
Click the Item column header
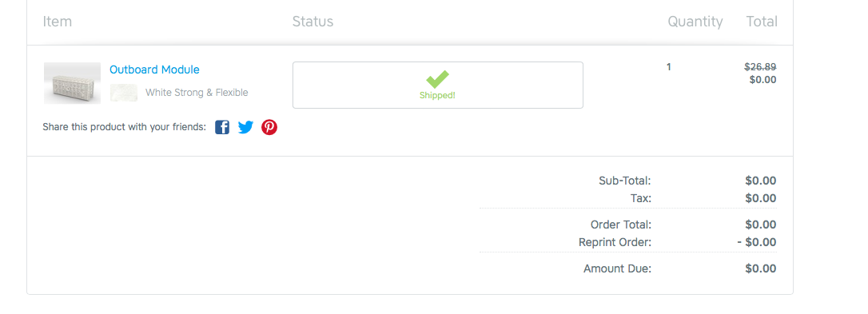[x=58, y=22]
